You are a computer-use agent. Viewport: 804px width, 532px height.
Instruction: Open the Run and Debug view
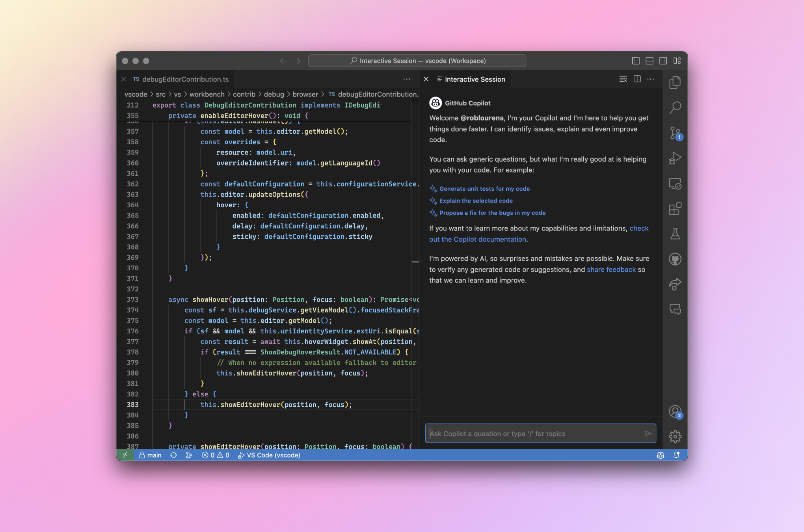click(x=675, y=158)
